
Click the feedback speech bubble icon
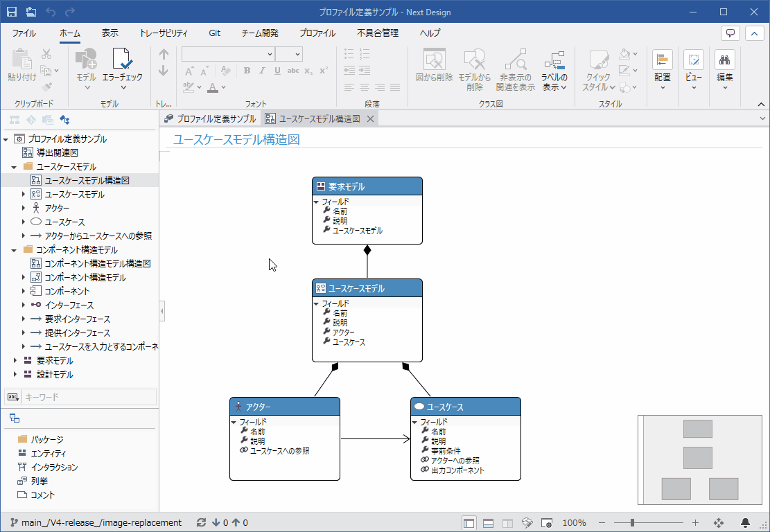point(730,33)
